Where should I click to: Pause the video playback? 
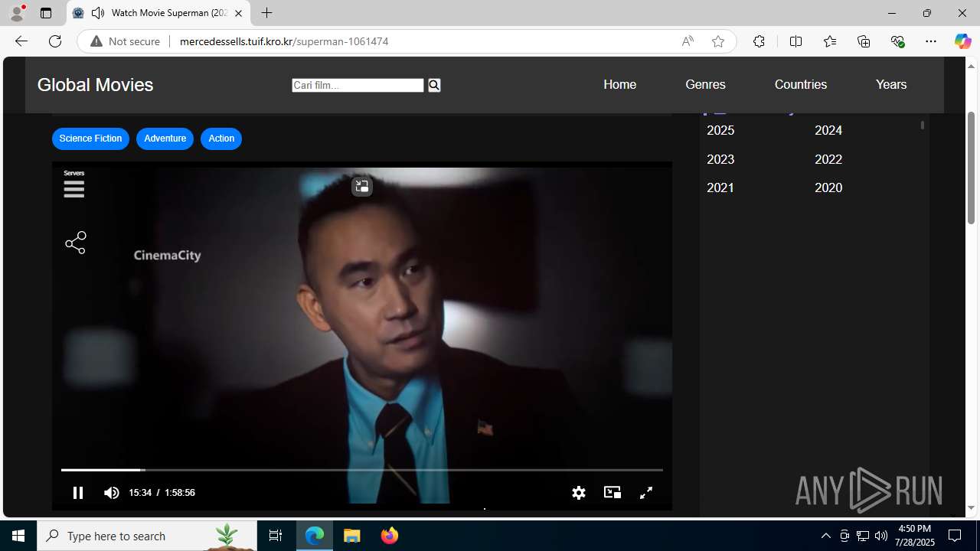point(77,493)
